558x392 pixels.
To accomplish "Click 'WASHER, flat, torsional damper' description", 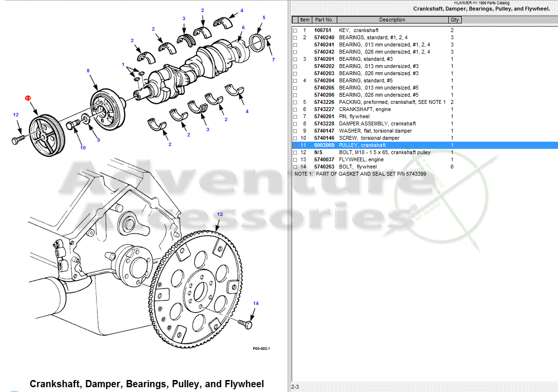I will click(x=376, y=131).
